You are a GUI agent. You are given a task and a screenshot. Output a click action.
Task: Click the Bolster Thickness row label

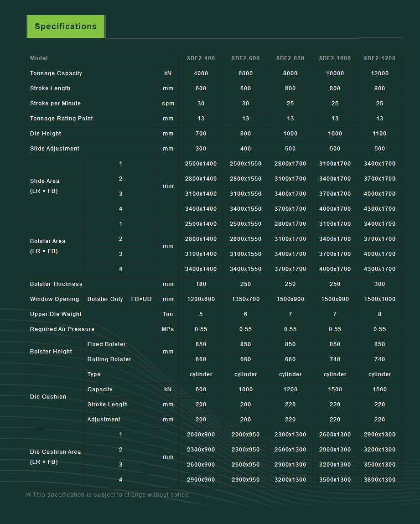[x=56, y=284]
